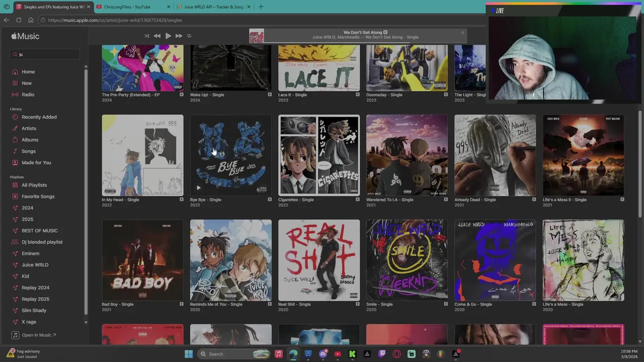The width and height of the screenshot is (644, 362).
Task: Open the Favorite Songs playlist
Action: (38, 197)
